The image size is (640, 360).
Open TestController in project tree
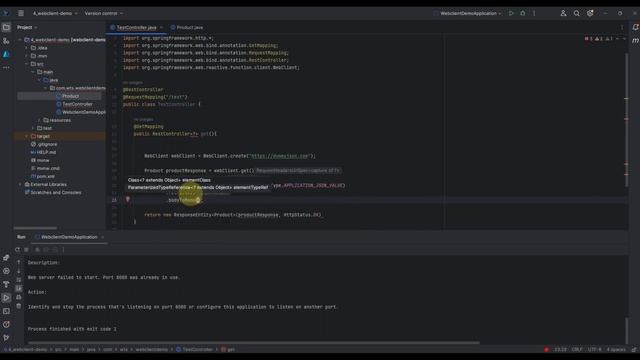point(78,104)
